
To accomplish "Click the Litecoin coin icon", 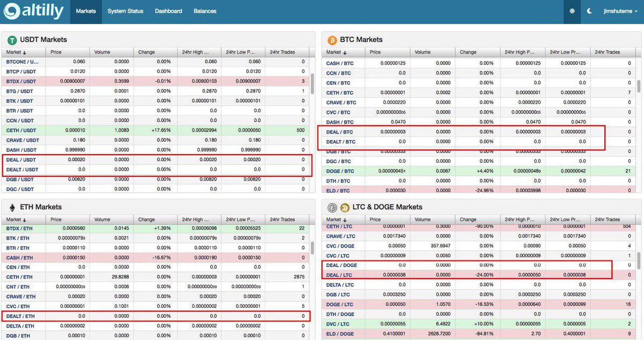I will click(x=332, y=207).
